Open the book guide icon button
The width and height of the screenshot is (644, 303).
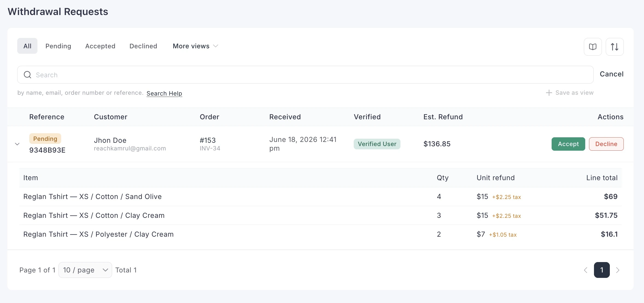tap(593, 47)
